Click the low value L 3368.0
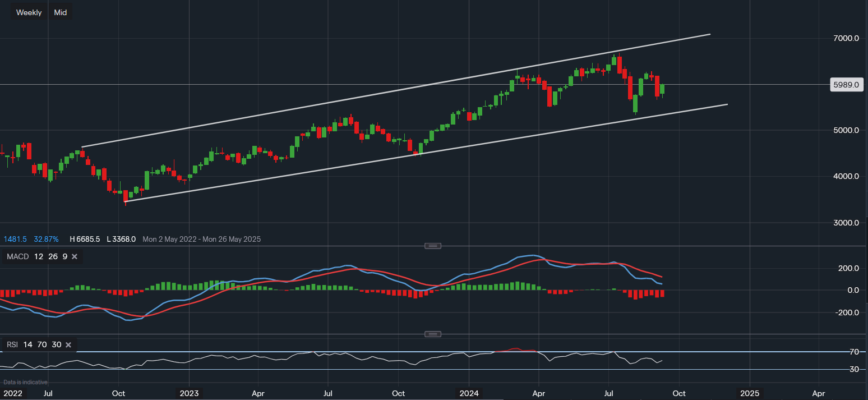 pyautogui.click(x=121, y=239)
